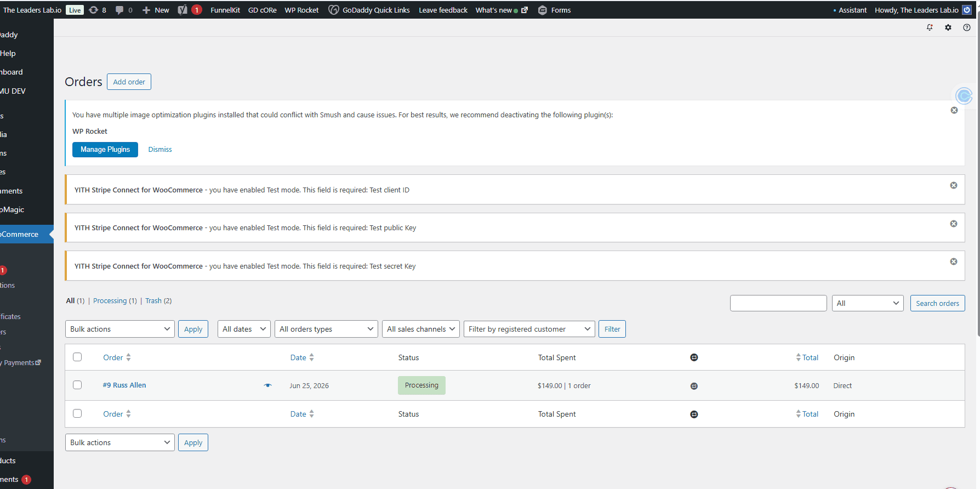This screenshot has height=489, width=980.
Task: Open order #9 Russ Allen
Action: pyautogui.click(x=124, y=385)
